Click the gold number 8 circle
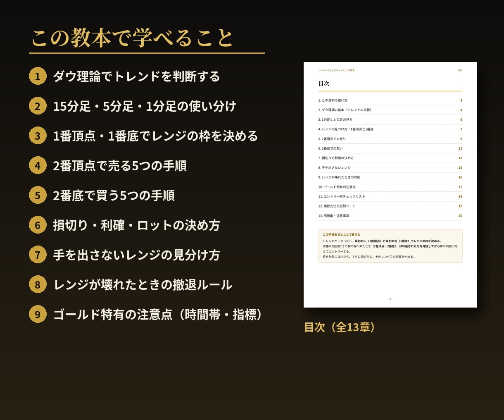Image resolution: width=504 pixels, height=420 pixels. [x=38, y=284]
